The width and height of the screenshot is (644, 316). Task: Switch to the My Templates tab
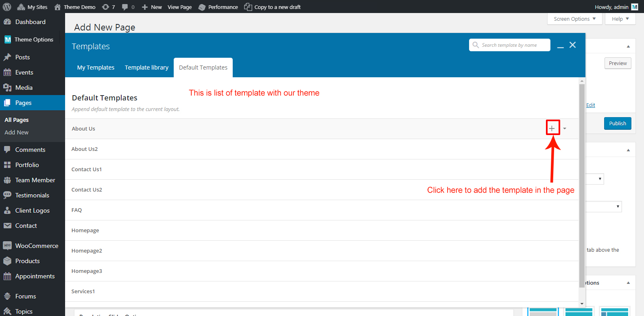pos(96,68)
